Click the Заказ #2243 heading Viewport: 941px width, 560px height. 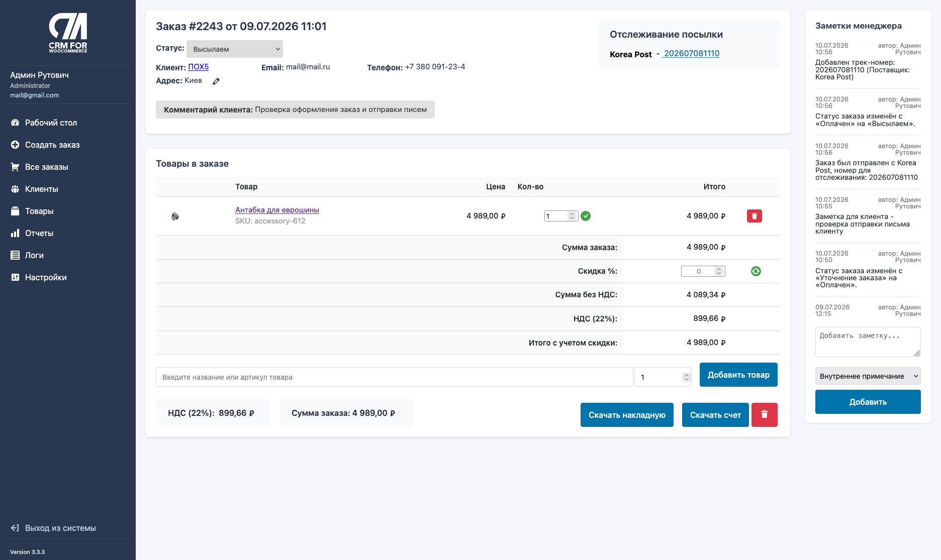coord(241,26)
